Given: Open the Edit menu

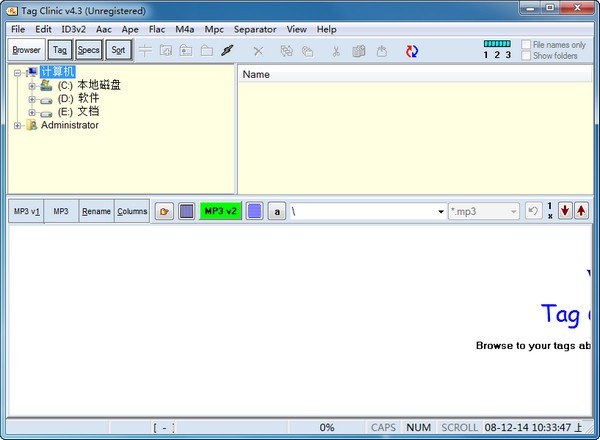Looking at the screenshot, I should pos(43,29).
